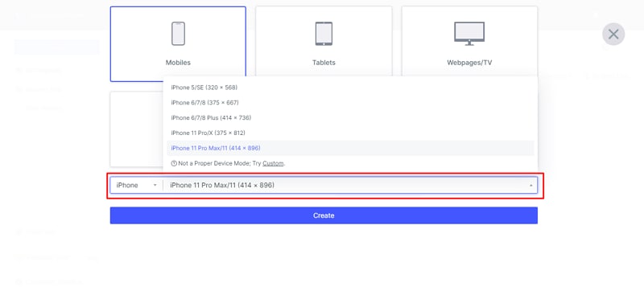Close the dialog with the X button
The width and height of the screenshot is (644, 295).
tap(613, 34)
